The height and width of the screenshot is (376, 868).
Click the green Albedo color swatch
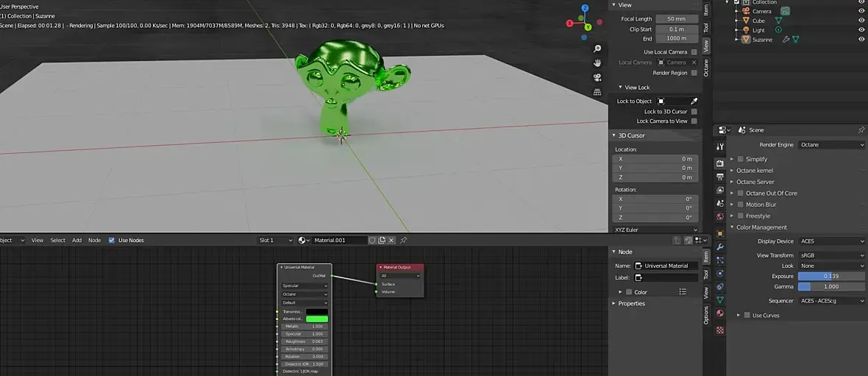[316, 319]
